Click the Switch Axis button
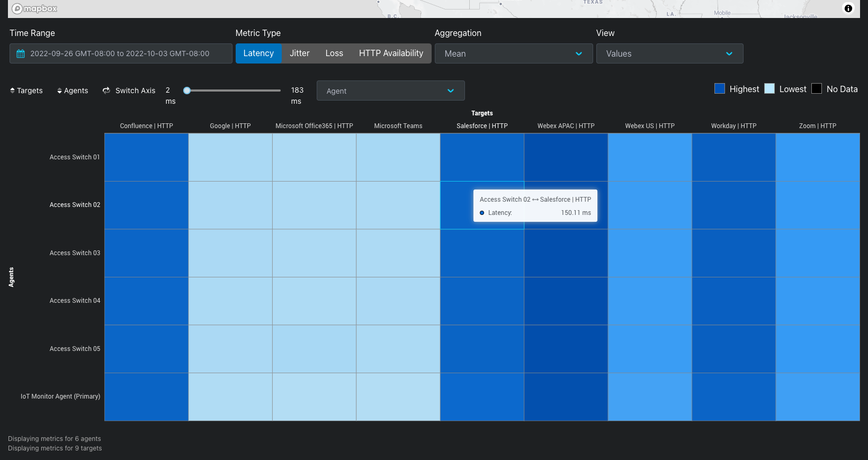The height and width of the screenshot is (460, 868). click(129, 91)
